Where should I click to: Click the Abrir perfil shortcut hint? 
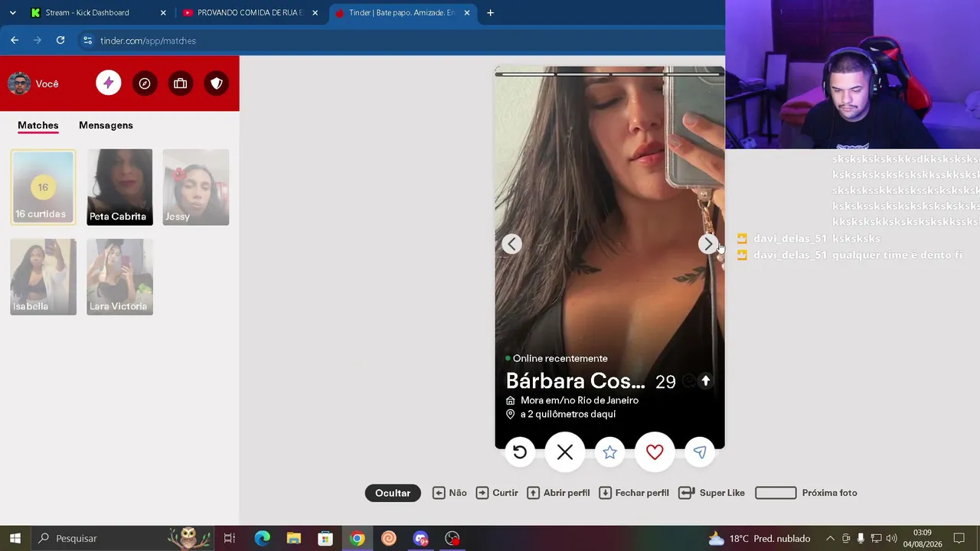[558, 493]
